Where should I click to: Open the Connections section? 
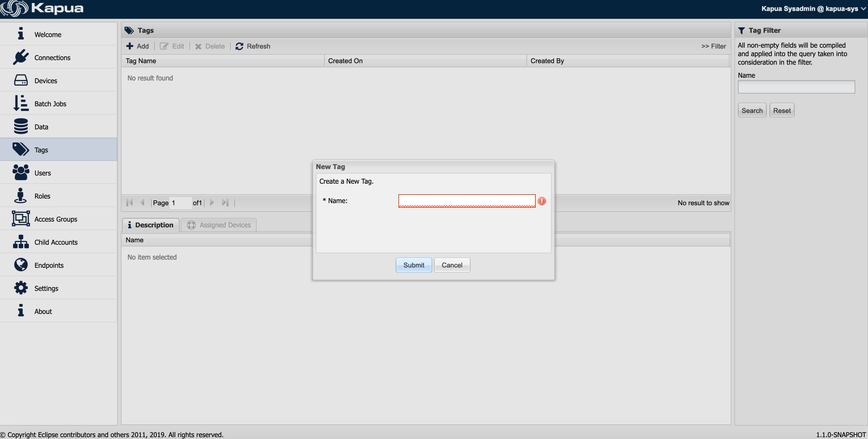52,57
